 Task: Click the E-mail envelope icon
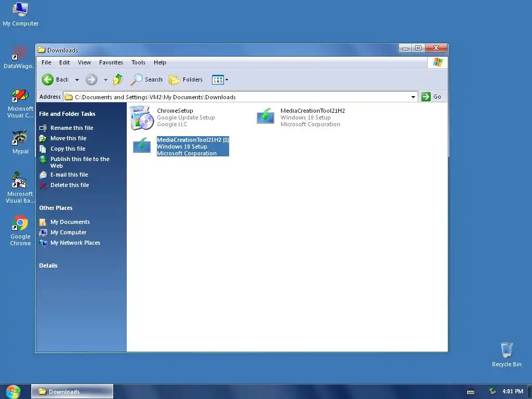[43, 175]
